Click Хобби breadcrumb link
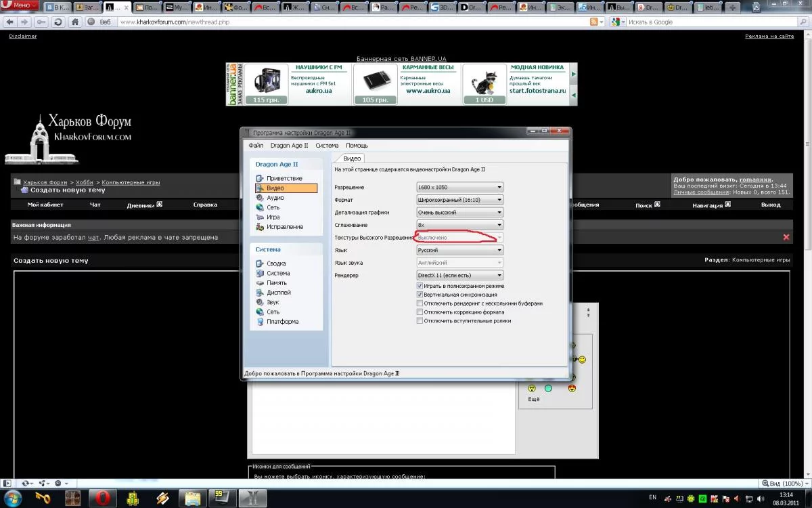 tap(84, 182)
